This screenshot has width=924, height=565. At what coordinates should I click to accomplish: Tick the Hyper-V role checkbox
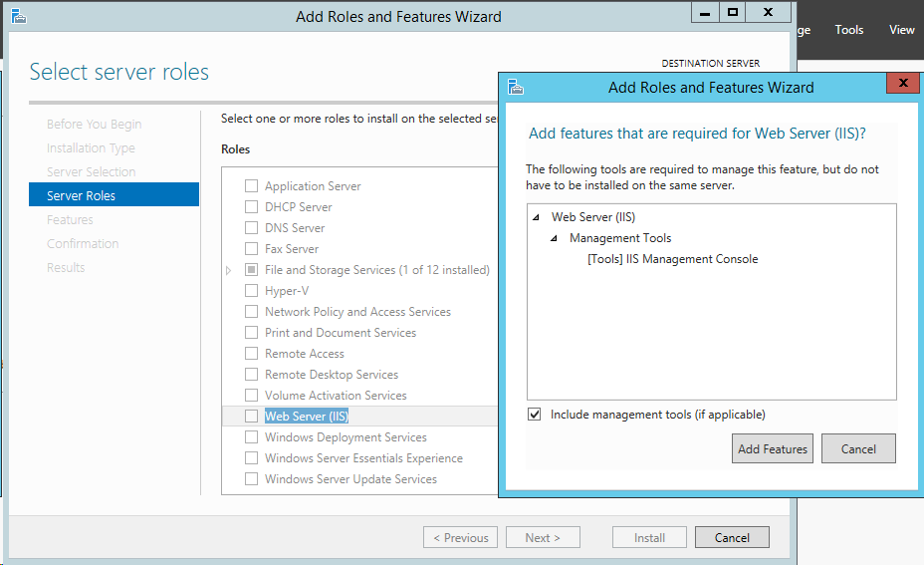point(251,291)
